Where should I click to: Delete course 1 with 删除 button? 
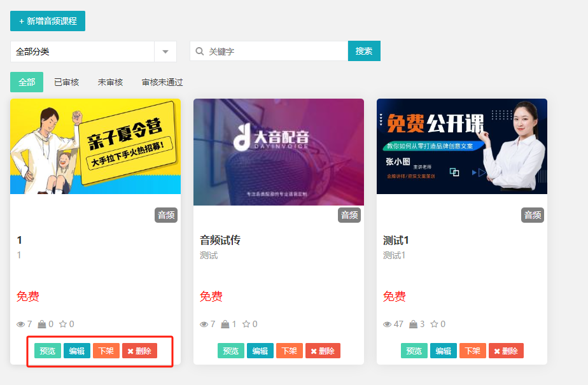pos(139,351)
